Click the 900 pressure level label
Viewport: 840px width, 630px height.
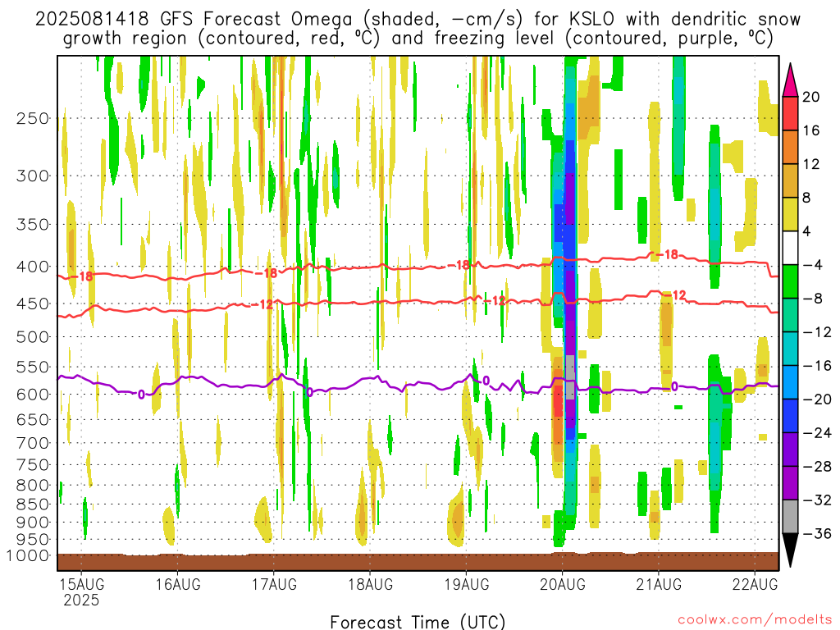33,523
